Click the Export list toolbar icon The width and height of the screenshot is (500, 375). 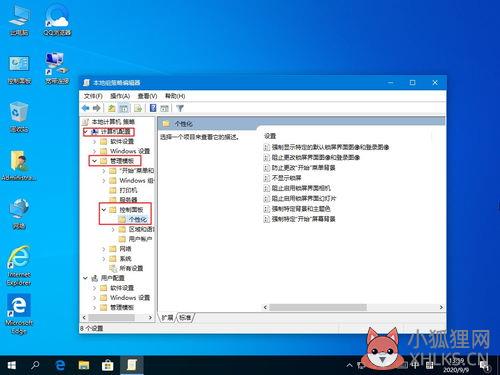pos(138,108)
